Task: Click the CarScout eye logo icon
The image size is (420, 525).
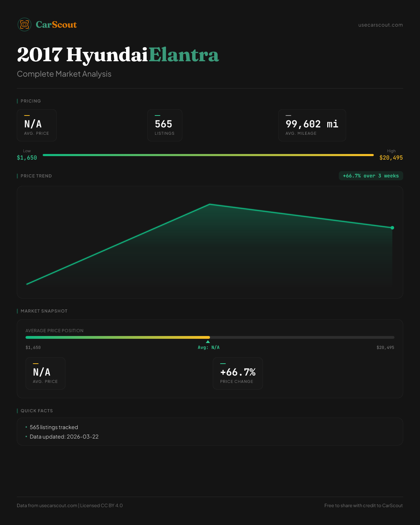Action: [24, 24]
